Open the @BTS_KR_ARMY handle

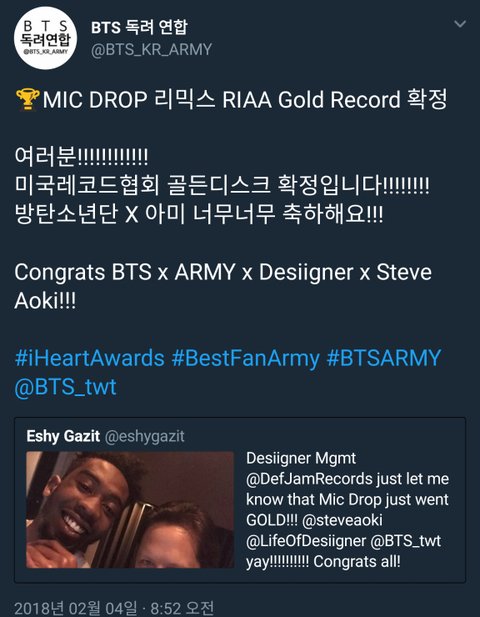[151, 50]
